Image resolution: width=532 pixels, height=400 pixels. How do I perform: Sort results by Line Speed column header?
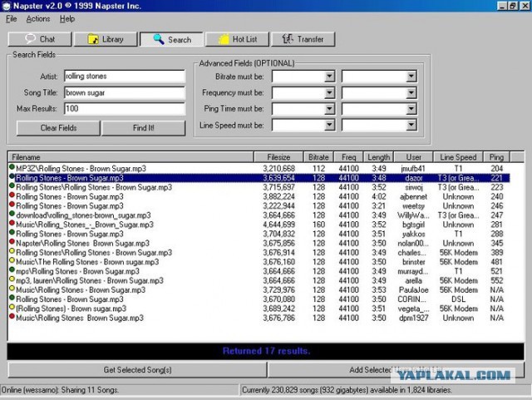pos(458,157)
